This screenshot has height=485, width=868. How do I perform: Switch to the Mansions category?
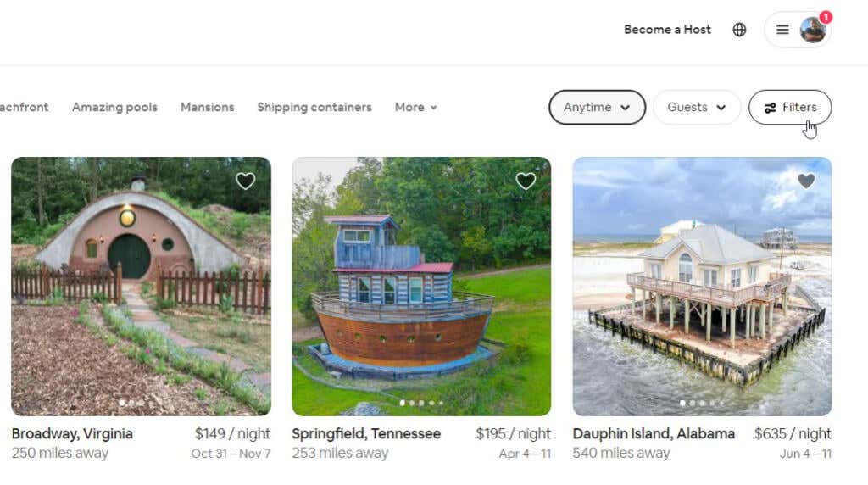coord(207,108)
